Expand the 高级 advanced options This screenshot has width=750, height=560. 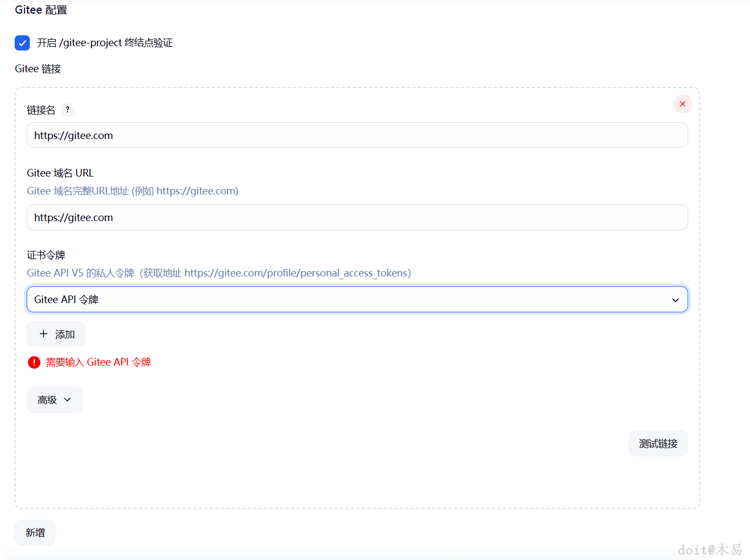tap(54, 400)
